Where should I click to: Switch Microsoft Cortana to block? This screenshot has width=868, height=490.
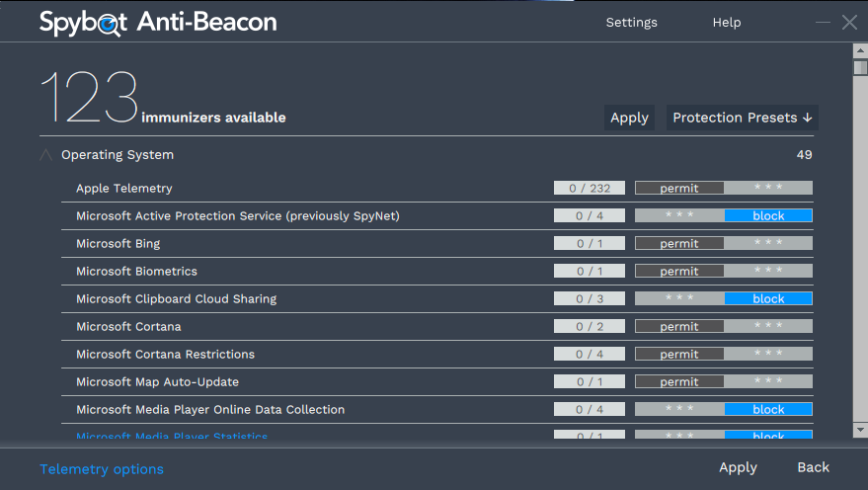tap(768, 326)
